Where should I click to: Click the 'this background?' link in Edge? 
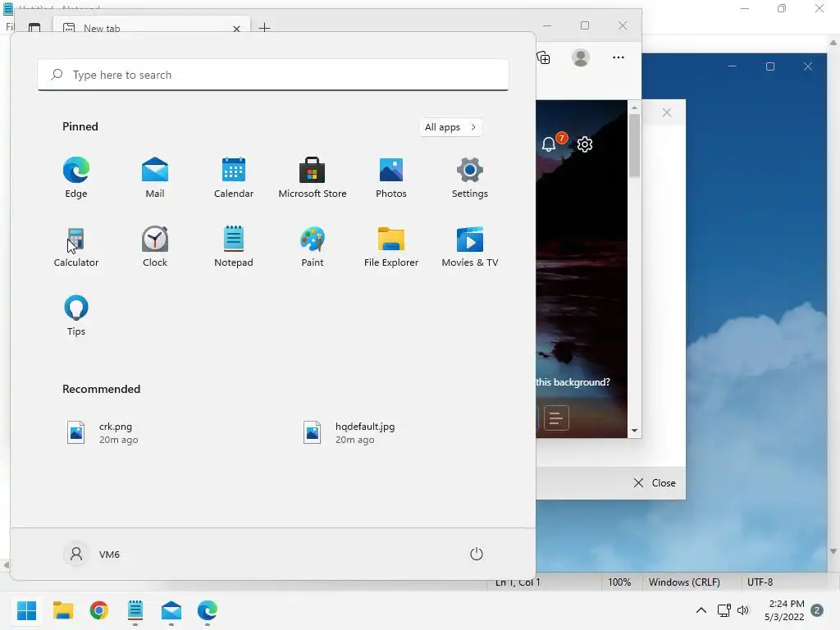tap(573, 382)
